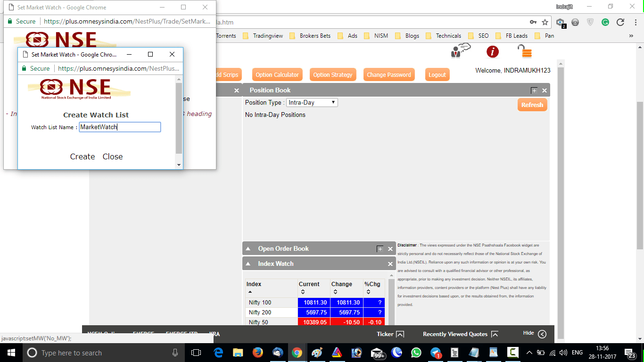Open WhatsApp from the taskbar

coord(416,353)
